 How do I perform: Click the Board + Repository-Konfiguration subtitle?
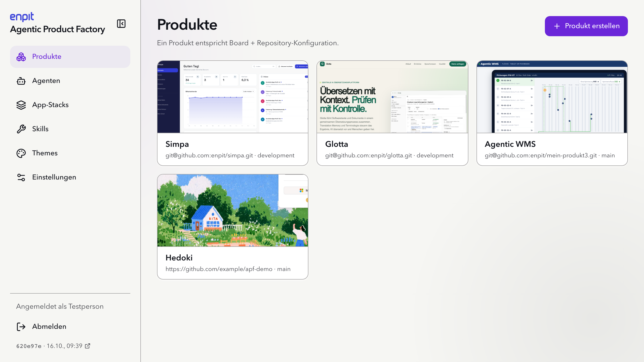(248, 43)
